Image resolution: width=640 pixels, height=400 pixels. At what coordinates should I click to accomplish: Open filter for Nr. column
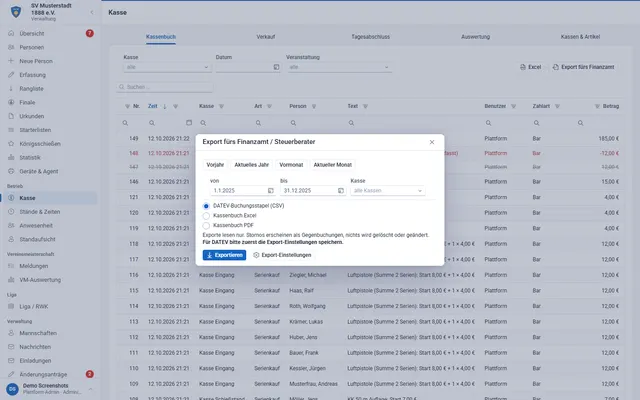(127, 107)
